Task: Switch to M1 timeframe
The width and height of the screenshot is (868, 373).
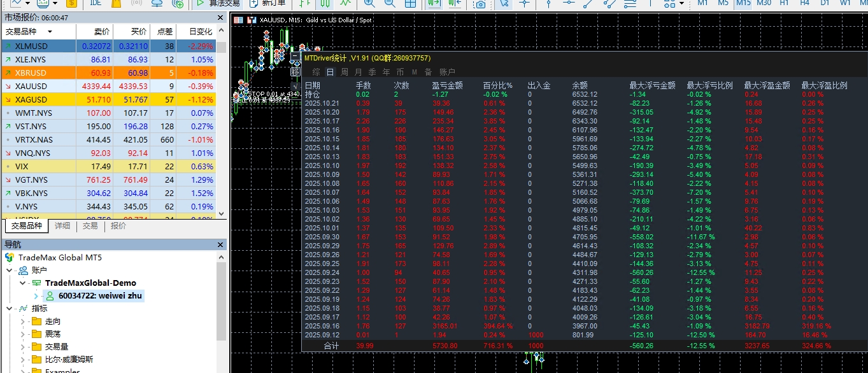Action: [703, 4]
